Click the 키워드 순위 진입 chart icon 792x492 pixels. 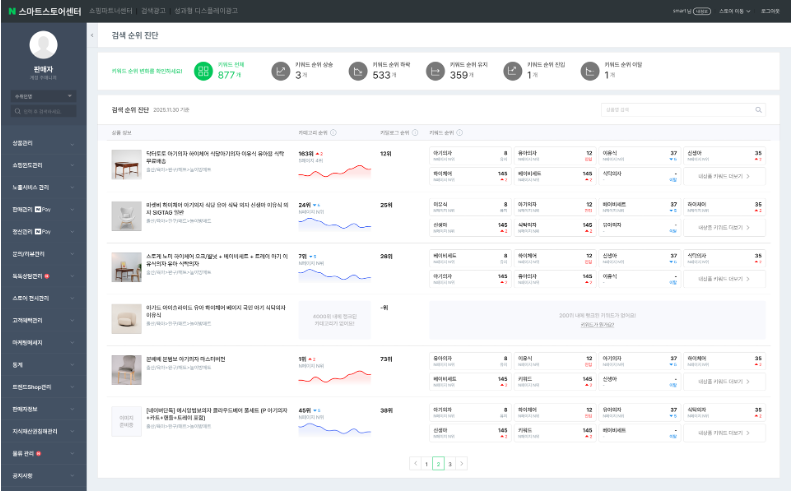[512, 71]
